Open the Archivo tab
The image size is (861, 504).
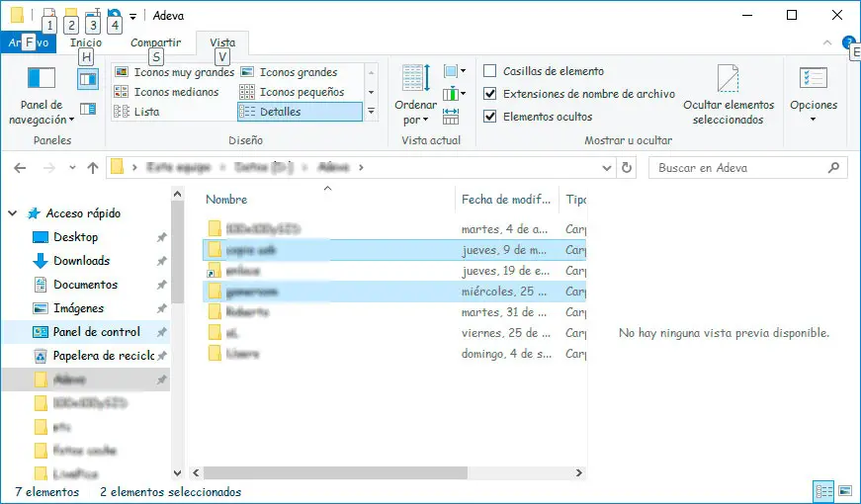click(x=28, y=42)
